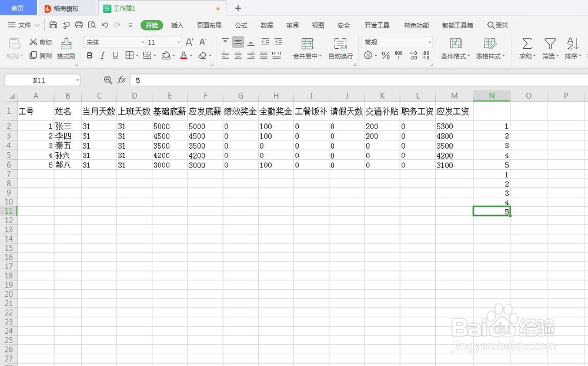Click the AutoSum (求和) icon
This screenshot has width=588, height=366.
click(x=526, y=47)
